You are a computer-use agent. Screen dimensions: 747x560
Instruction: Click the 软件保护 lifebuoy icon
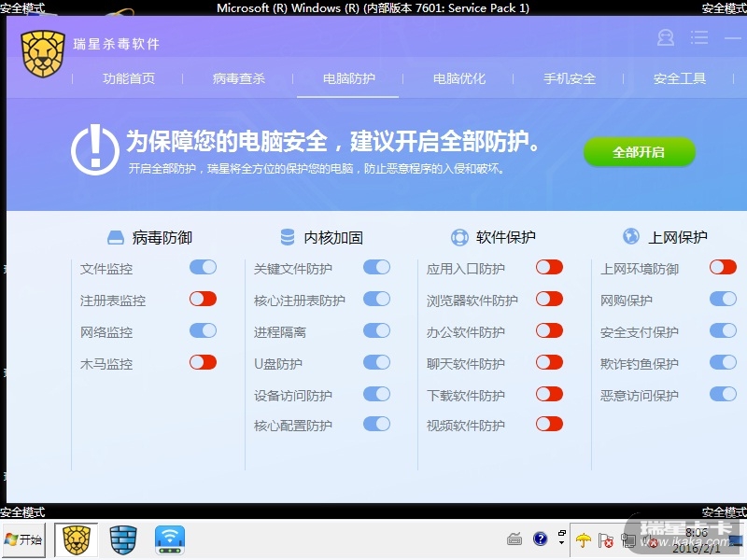pyautogui.click(x=459, y=237)
